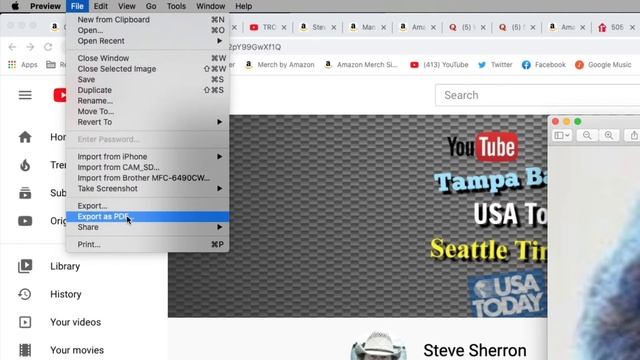This screenshot has width=640, height=360.
Task: Choose Rename... in the File menu
Action: [147, 100]
